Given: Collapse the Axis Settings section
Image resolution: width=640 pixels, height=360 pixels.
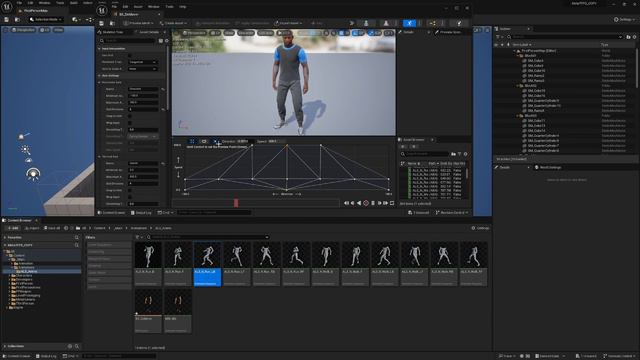Looking at the screenshot, I should 99,76.
